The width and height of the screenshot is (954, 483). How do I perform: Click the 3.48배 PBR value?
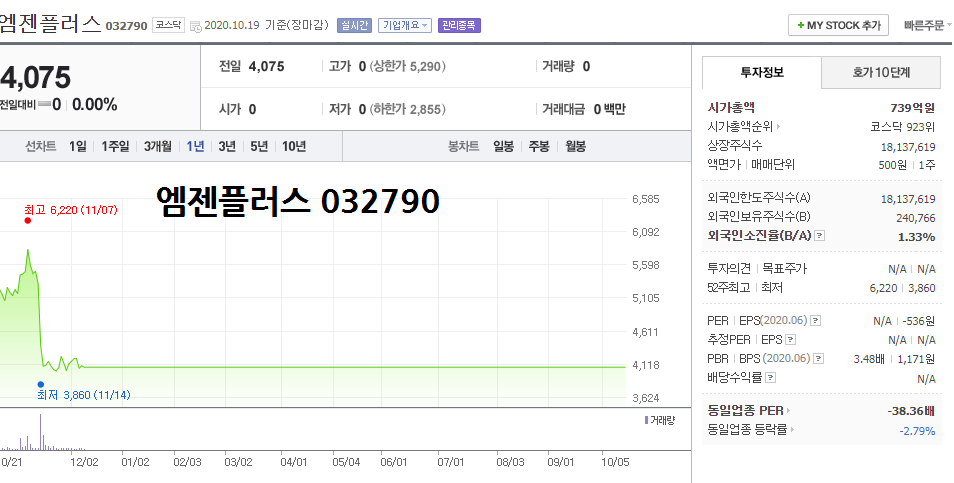(x=869, y=360)
